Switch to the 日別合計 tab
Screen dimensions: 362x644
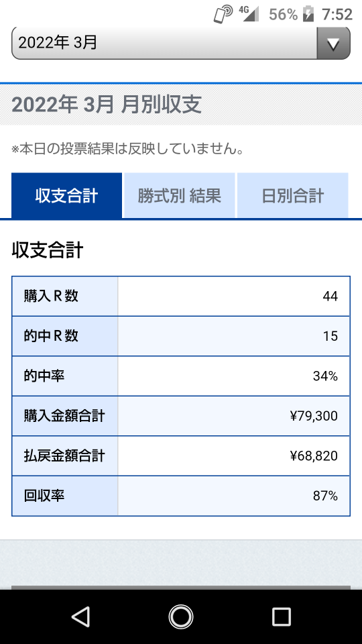pos(293,195)
